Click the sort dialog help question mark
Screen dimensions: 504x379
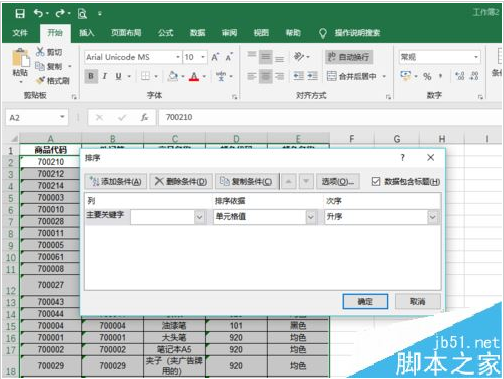402,157
